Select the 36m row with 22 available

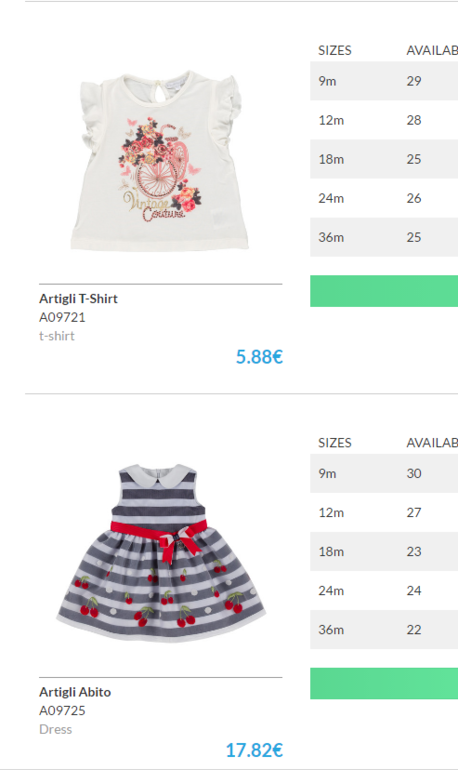(x=384, y=630)
